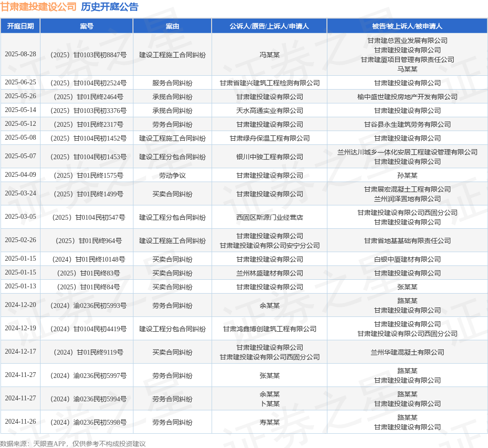
Task: Select date cell 2025-05-08
Action: pos(20,138)
